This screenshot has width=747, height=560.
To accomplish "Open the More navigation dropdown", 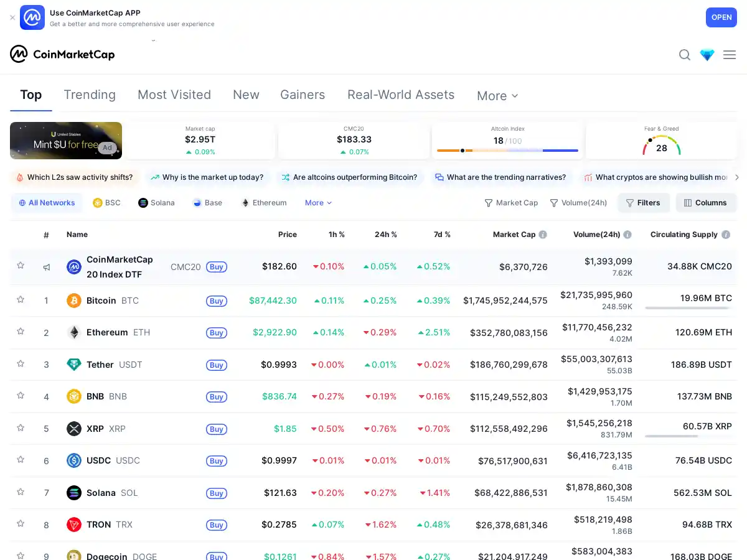I will [496, 95].
